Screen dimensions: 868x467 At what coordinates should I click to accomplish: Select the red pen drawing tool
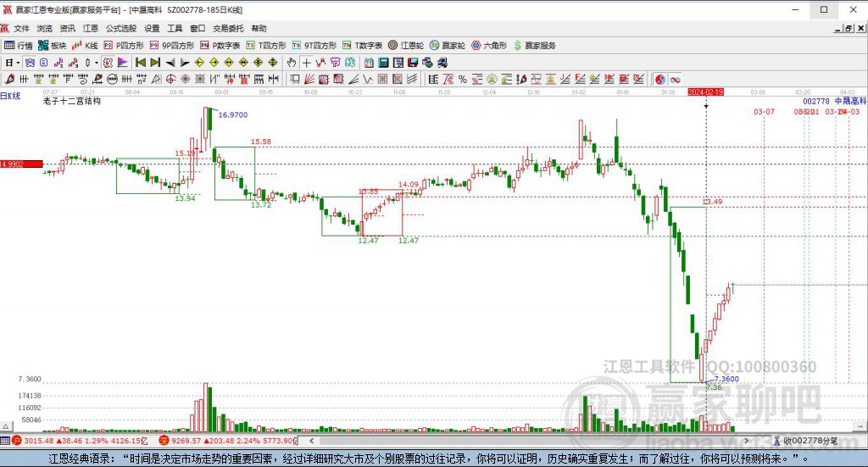pyautogui.click(x=8, y=80)
